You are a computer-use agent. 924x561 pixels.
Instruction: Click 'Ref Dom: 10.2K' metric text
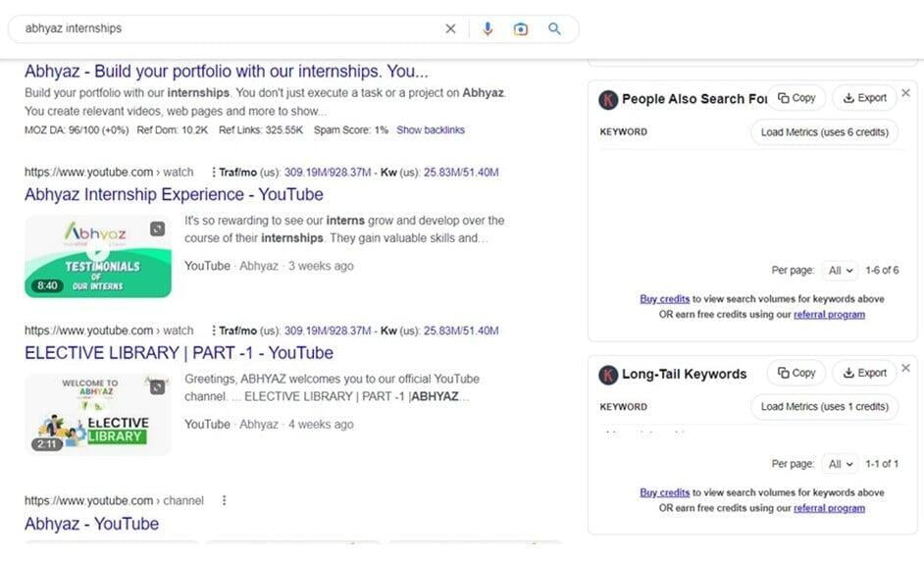[x=172, y=129]
